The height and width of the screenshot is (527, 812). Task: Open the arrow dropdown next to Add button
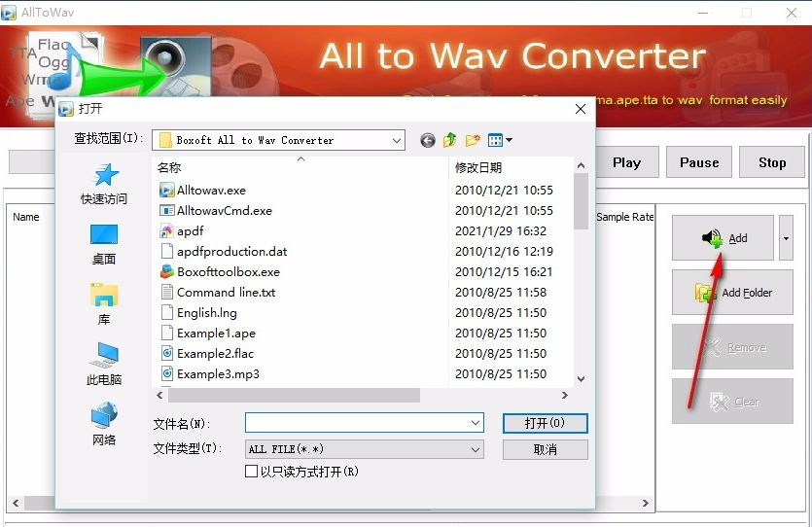tap(786, 237)
